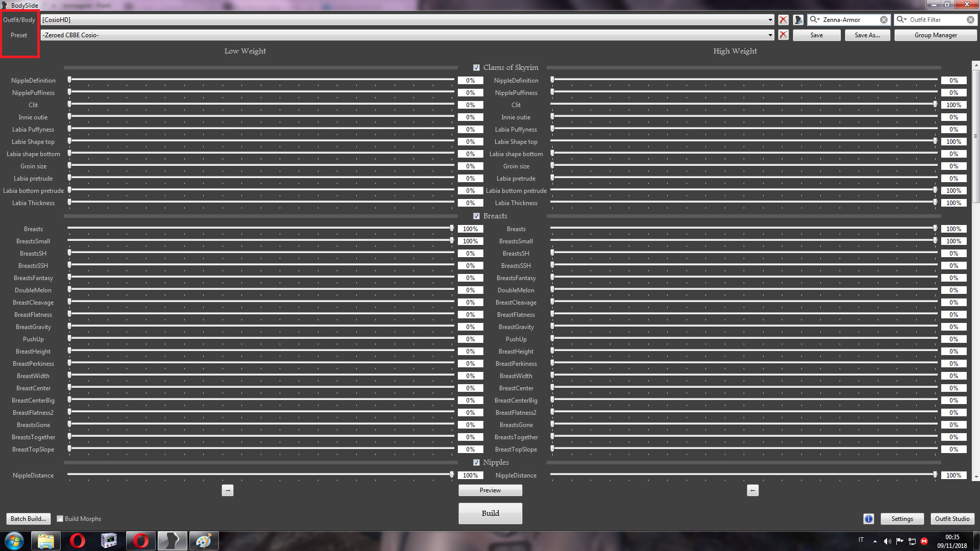The image size is (980, 551).
Task: Open the Paint app in the taskbar
Action: [x=204, y=541]
